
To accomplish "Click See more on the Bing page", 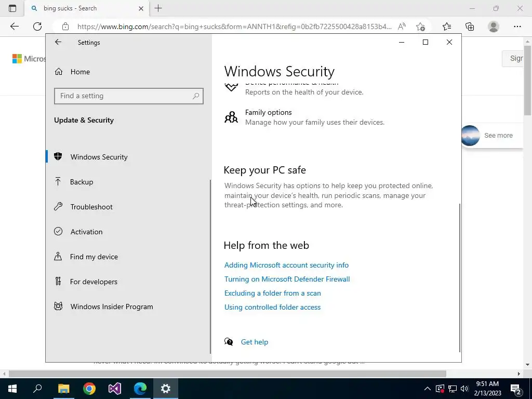I will [x=498, y=136].
